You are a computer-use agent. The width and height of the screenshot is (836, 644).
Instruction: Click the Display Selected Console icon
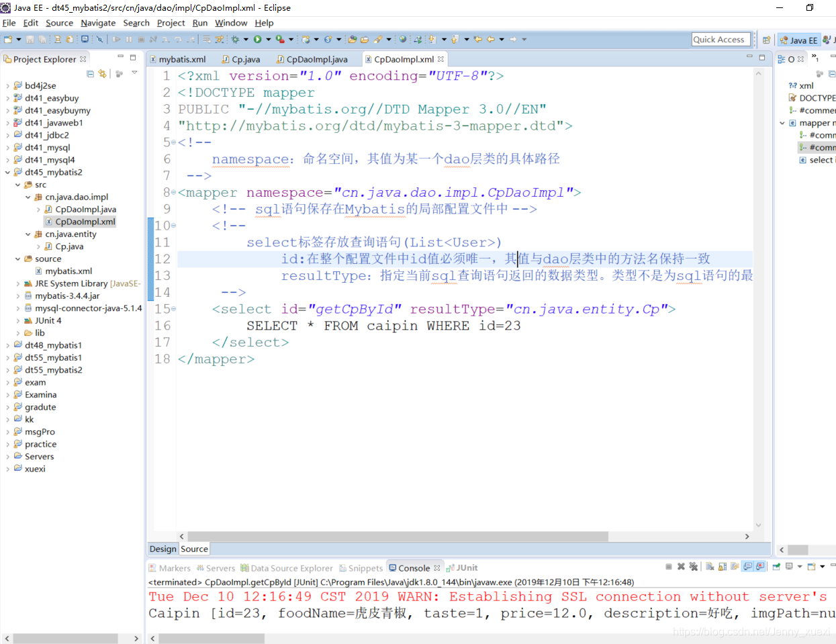[789, 567]
